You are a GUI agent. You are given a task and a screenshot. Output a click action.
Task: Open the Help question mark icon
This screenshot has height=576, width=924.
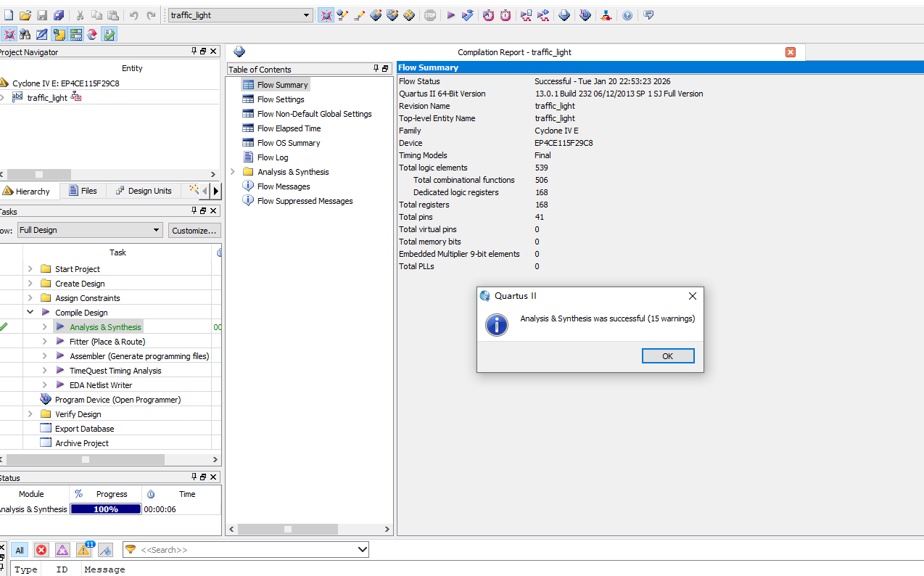pos(627,15)
